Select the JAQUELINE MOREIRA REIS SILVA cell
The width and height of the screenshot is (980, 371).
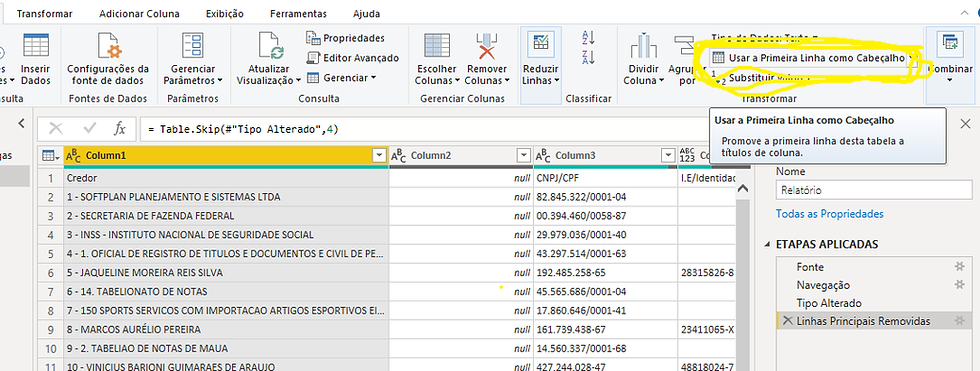click(226, 272)
